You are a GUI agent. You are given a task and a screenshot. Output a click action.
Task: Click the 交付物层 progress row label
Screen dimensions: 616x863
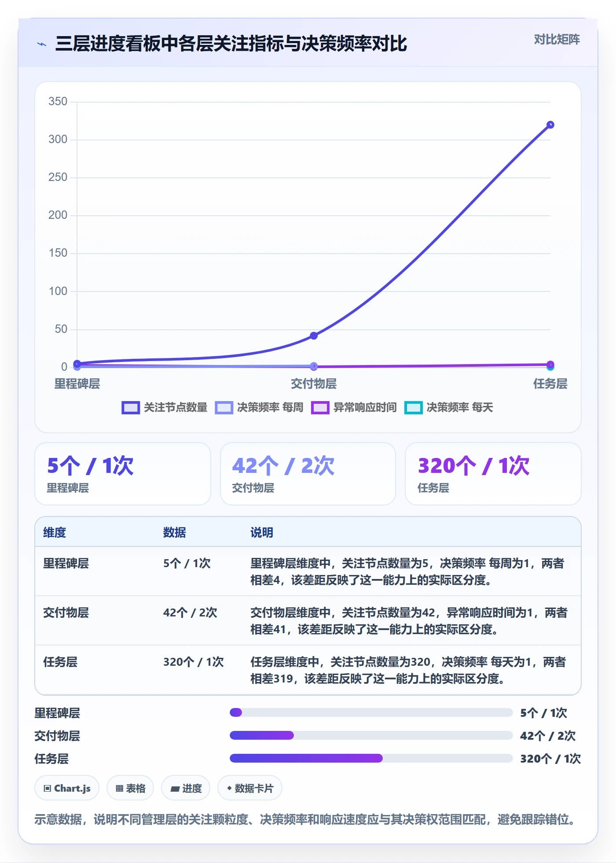[x=57, y=736]
